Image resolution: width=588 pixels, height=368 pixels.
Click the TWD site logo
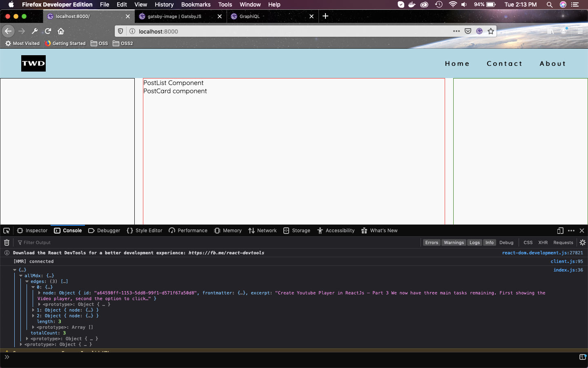pyautogui.click(x=33, y=63)
